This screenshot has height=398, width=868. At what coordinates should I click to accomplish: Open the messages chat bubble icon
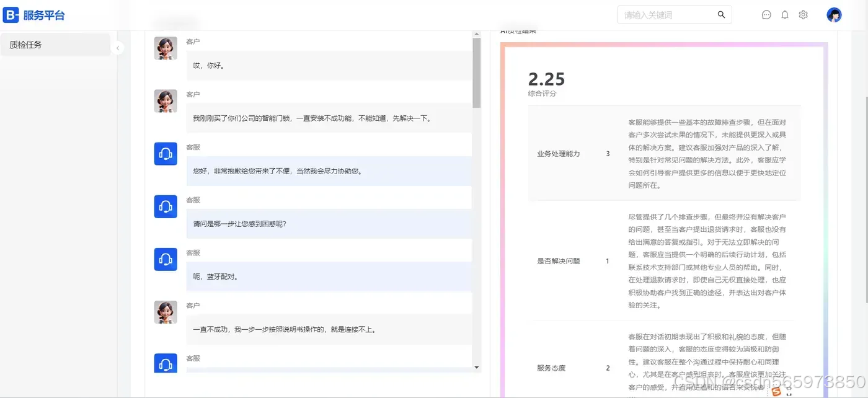pyautogui.click(x=766, y=14)
